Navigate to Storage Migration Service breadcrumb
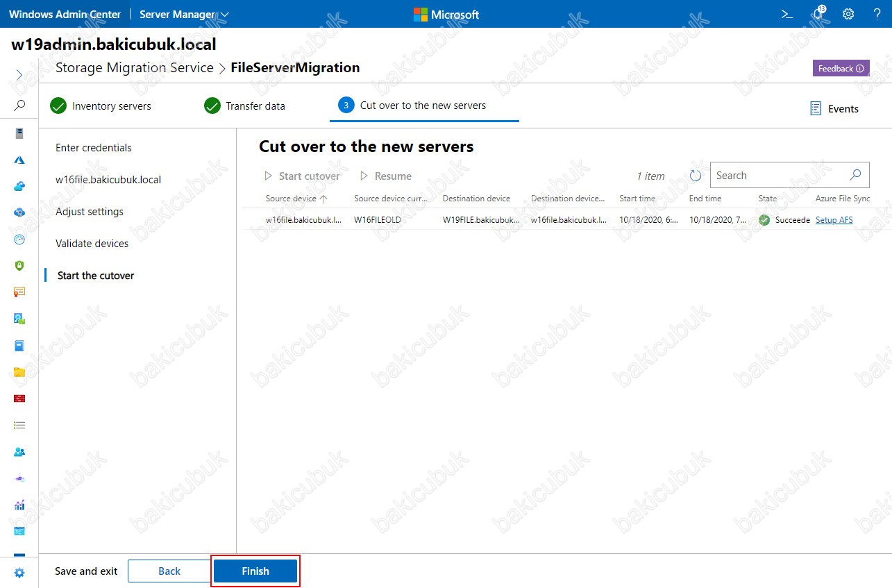The image size is (892, 588). [x=135, y=67]
